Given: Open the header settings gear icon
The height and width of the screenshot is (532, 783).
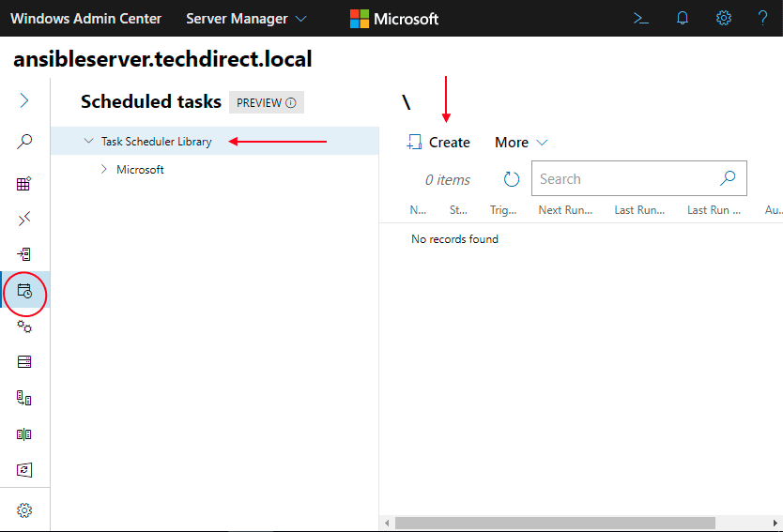Looking at the screenshot, I should (723, 18).
